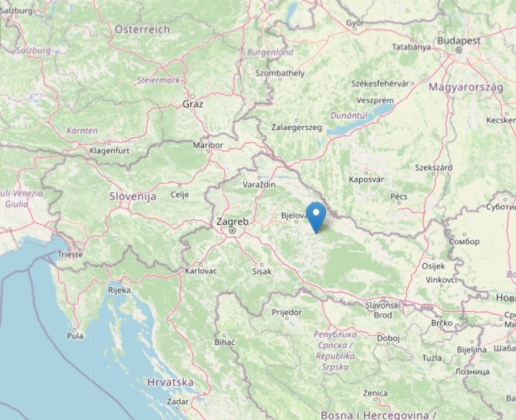This screenshot has width=516, height=420.
Task: Select the Hrvatska country label
Action: click(170, 382)
